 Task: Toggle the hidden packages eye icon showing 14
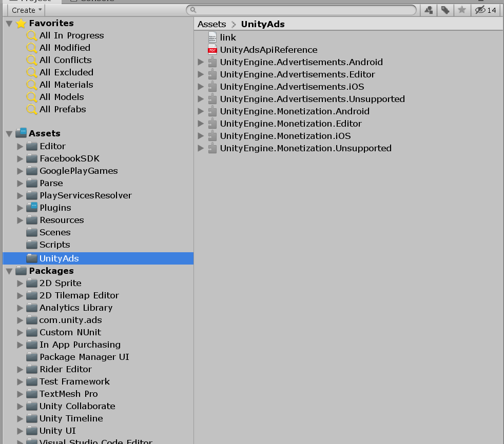[x=482, y=10]
